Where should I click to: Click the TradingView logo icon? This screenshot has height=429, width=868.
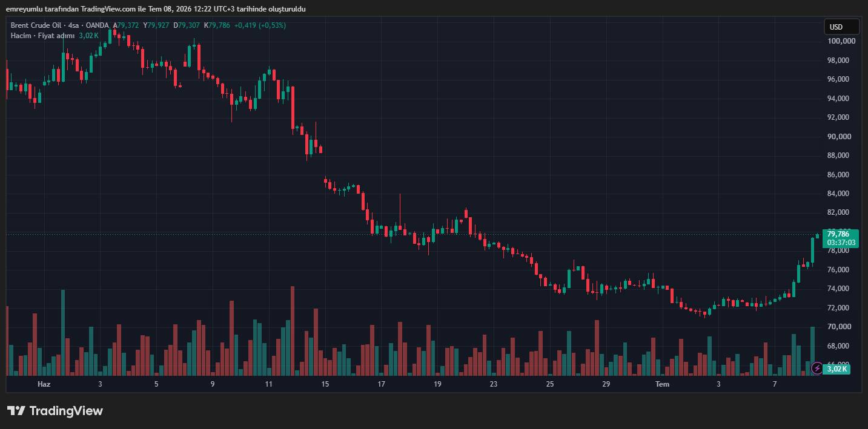(16, 411)
